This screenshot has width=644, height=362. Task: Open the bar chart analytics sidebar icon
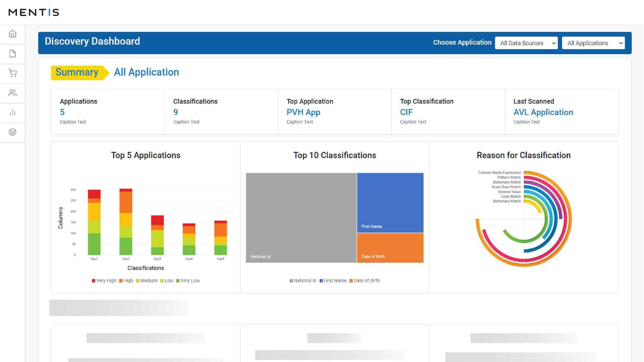[x=12, y=112]
